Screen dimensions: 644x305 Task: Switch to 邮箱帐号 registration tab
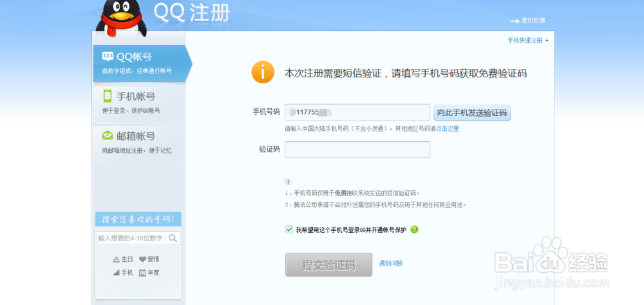[139, 143]
